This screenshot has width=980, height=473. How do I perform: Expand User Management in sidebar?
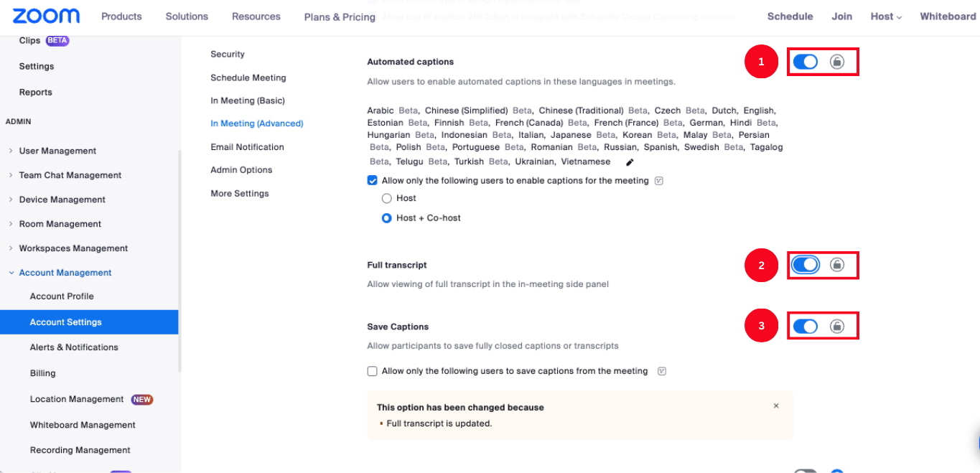57,151
